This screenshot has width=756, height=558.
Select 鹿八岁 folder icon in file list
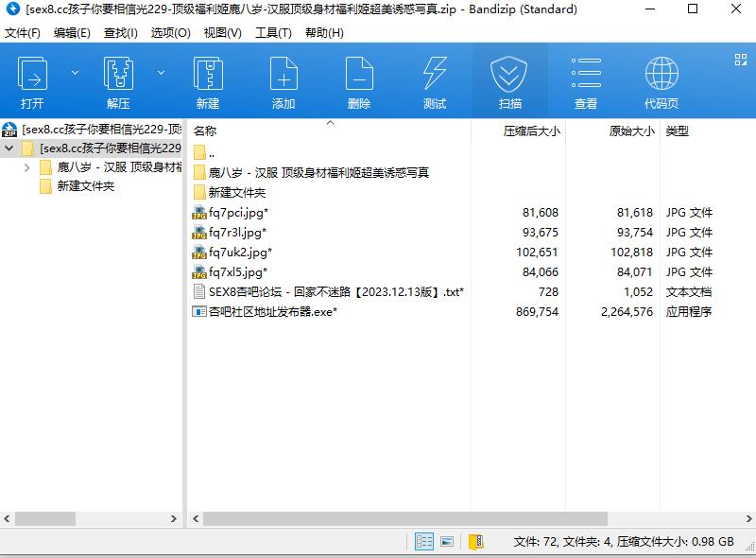point(199,172)
